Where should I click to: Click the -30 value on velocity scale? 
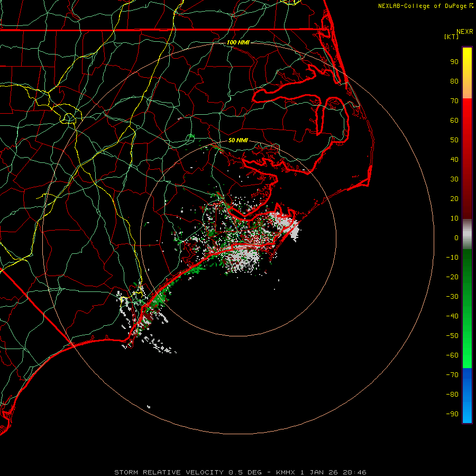point(452,297)
